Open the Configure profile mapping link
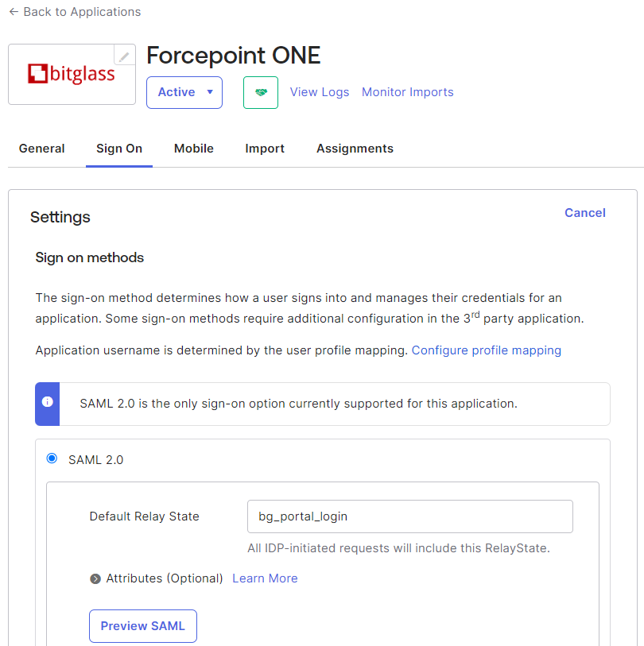This screenshot has height=646, width=644. pos(486,350)
